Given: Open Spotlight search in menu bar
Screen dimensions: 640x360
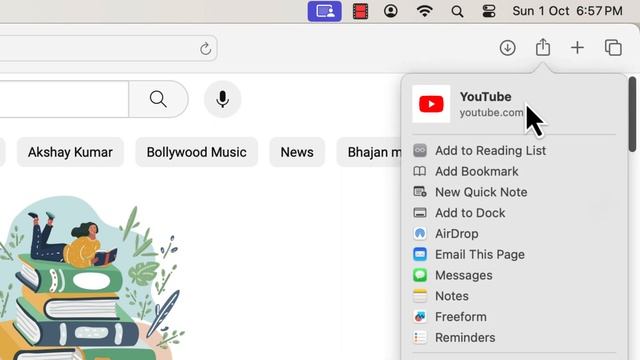Looking at the screenshot, I should click(x=457, y=11).
